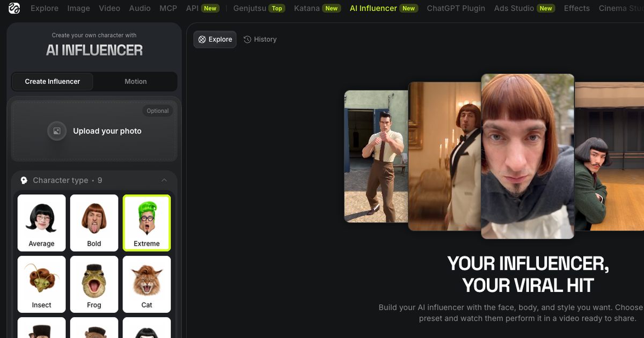Click the Explore compass icon in the tab bar
Image resolution: width=644 pixels, height=338 pixels.
coord(202,39)
